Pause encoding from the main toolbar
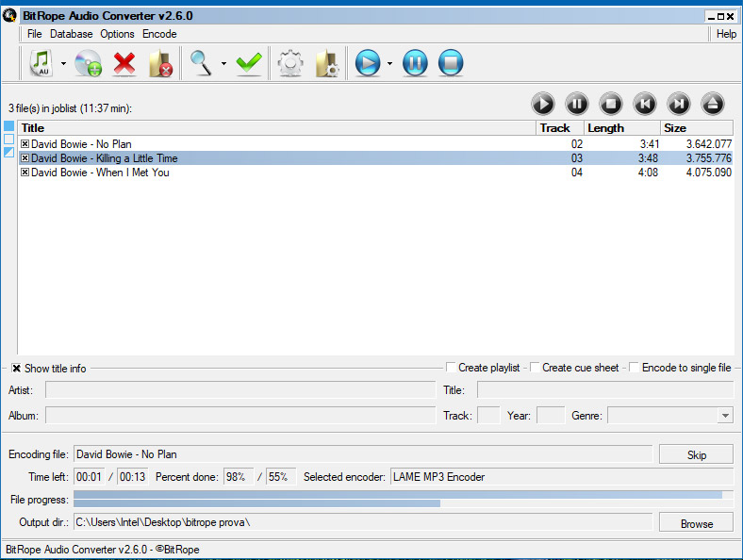 pyautogui.click(x=415, y=63)
